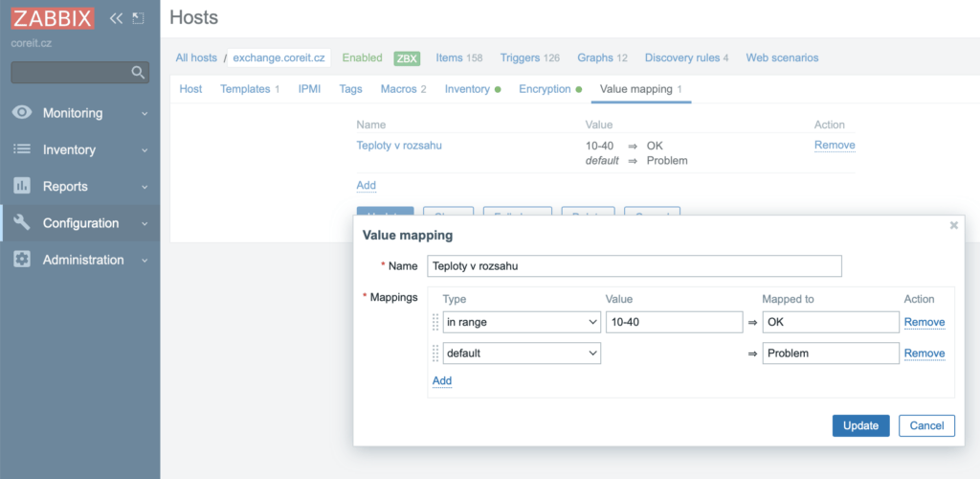
Task: Switch to the Tags tab
Action: coord(350,89)
